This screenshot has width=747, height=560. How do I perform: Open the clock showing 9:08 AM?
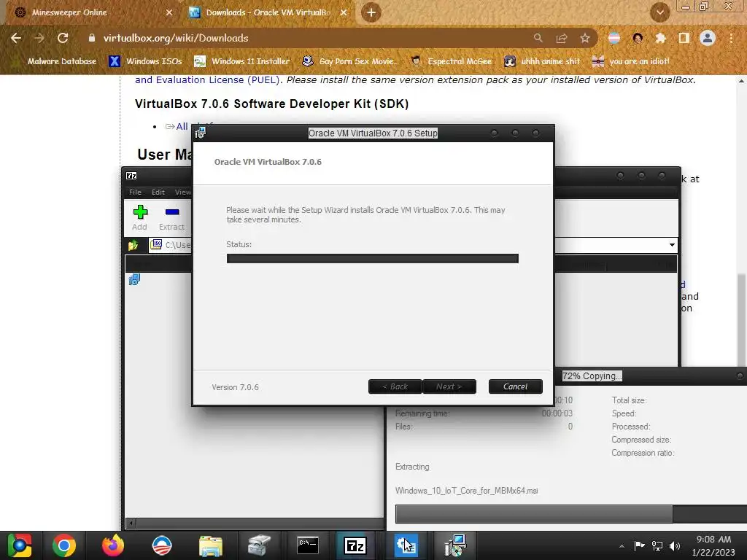[x=713, y=545]
